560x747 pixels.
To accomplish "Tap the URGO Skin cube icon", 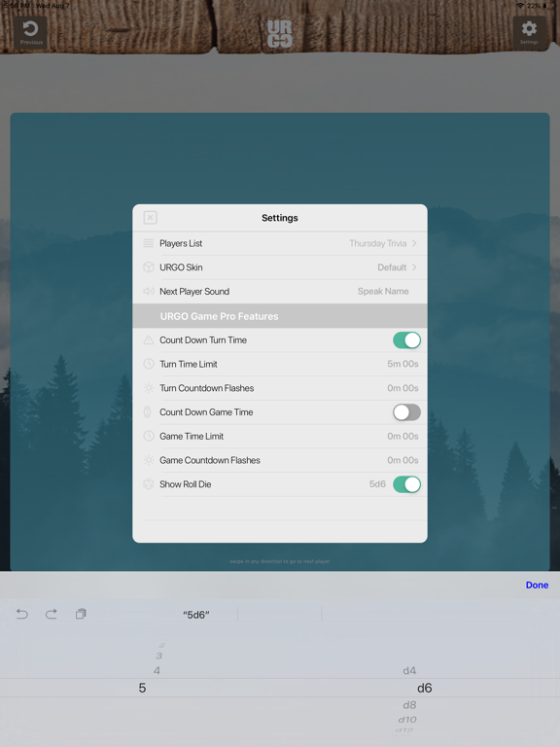I will click(149, 267).
